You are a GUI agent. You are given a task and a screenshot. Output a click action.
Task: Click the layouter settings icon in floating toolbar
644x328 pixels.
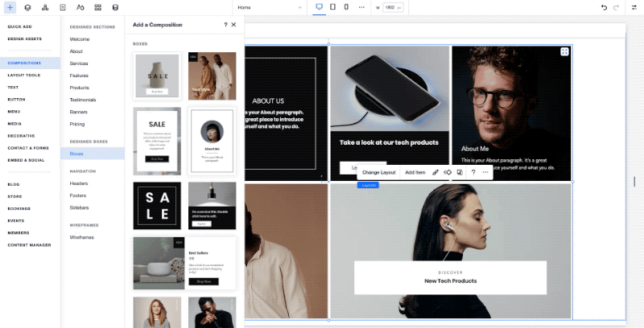(460, 173)
